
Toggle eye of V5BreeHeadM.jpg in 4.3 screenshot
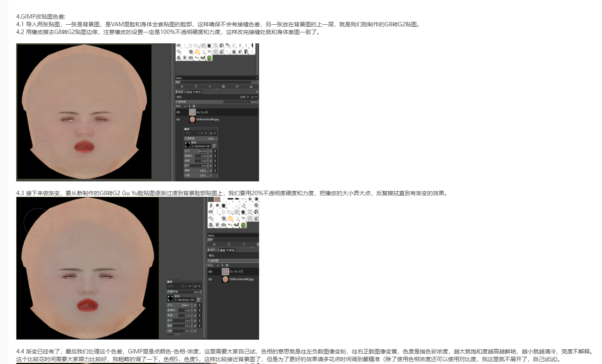[210, 279]
